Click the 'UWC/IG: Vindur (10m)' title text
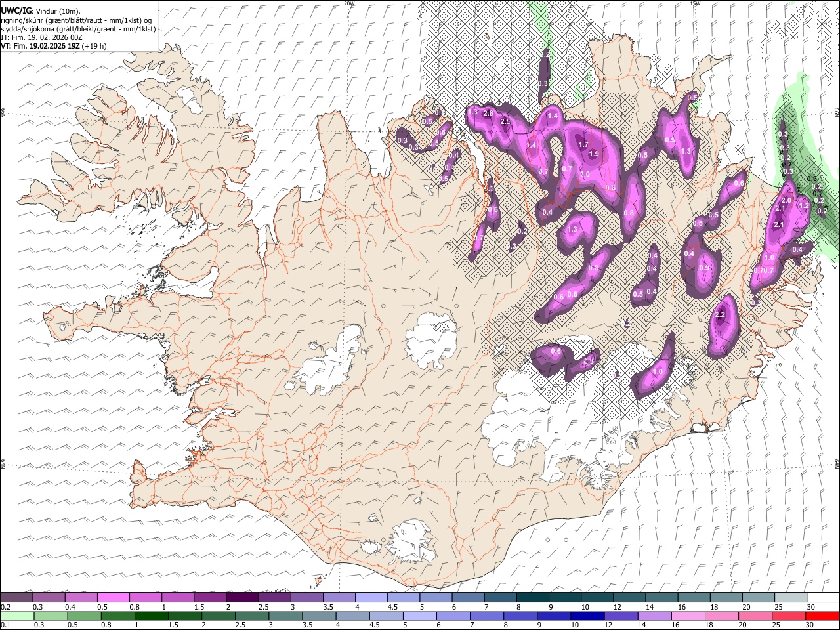The image size is (840, 630). click(40, 11)
